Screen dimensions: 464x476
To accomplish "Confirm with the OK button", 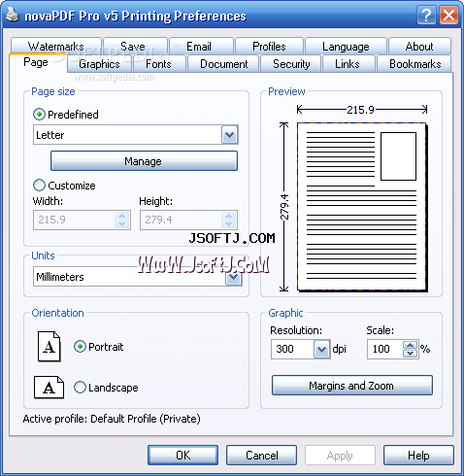I will pyautogui.click(x=182, y=456).
